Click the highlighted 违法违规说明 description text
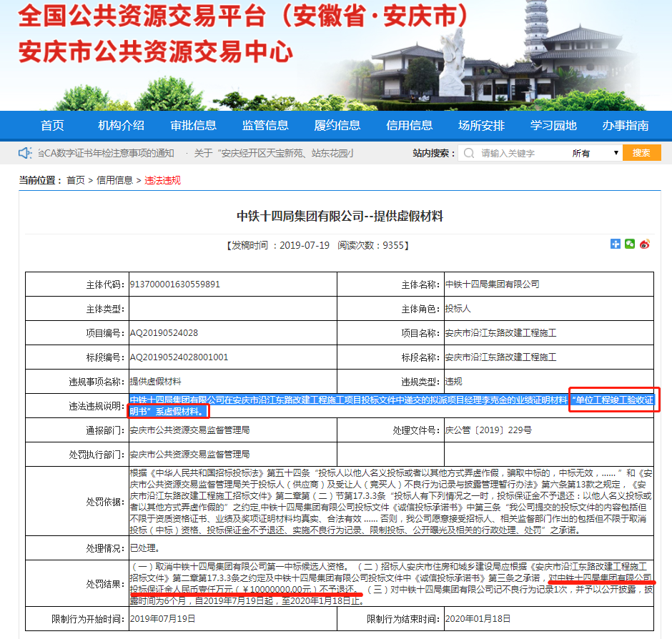 pos(391,406)
